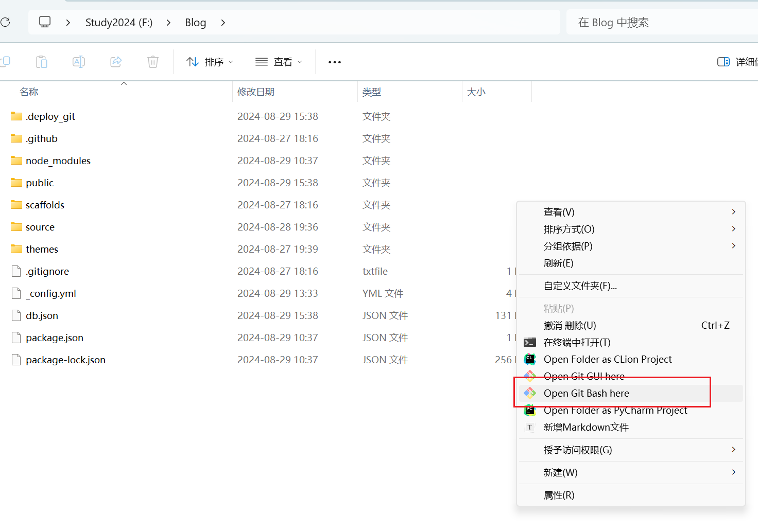This screenshot has width=758, height=532.
Task: Open the 排序 sort dropdown
Action: (210, 62)
